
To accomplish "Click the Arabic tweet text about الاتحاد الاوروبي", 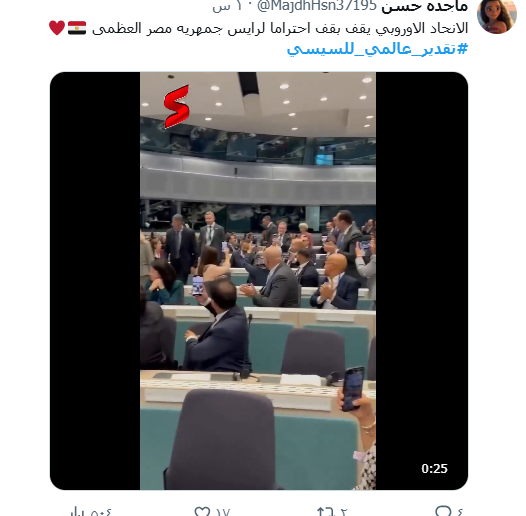I will (x=280, y=28).
